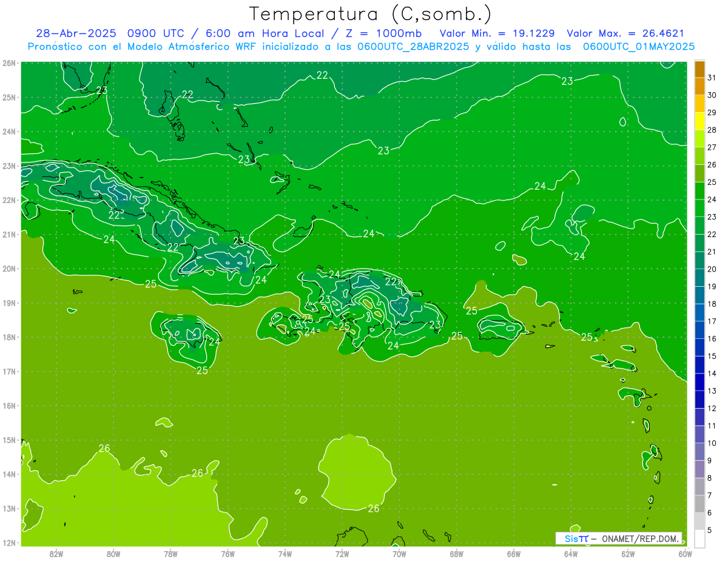728x562 pixels.
Task: Click initialization time '0600UTC_28ABR2025'
Action: point(413,47)
